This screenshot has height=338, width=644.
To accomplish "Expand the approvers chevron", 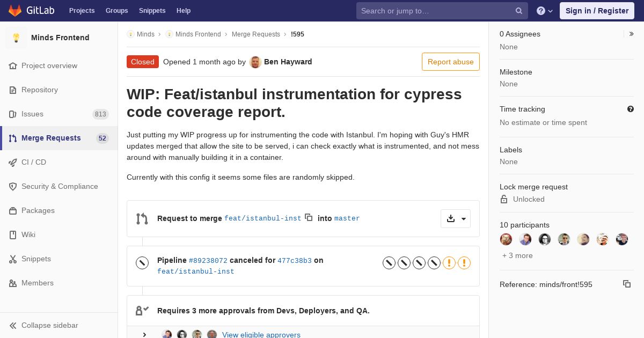I will [x=144, y=335].
